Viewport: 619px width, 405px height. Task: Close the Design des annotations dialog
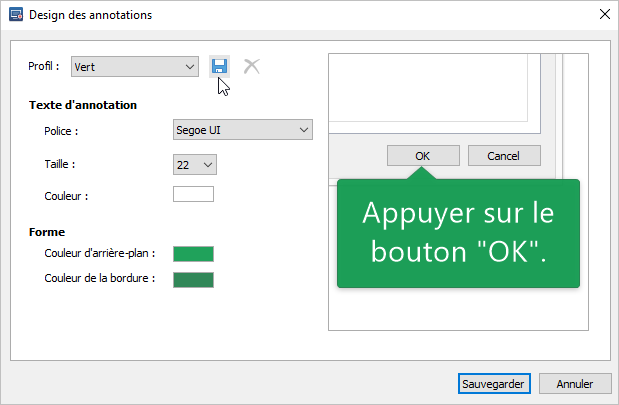(603, 15)
